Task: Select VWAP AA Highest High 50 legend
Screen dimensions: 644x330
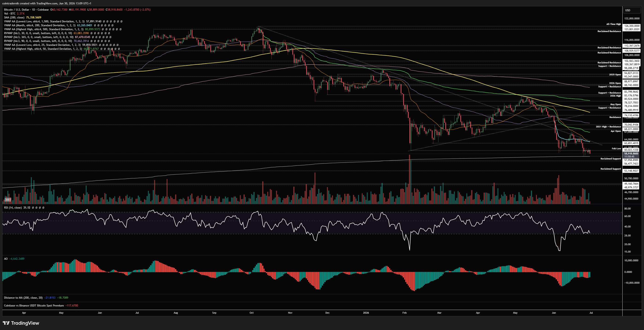Action: (x=43, y=49)
